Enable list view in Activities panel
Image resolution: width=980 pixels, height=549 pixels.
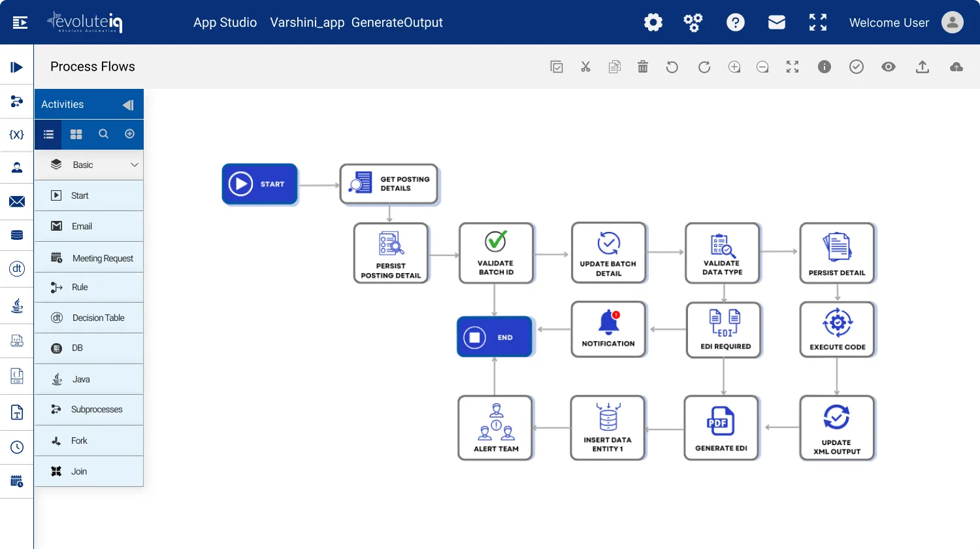click(48, 134)
